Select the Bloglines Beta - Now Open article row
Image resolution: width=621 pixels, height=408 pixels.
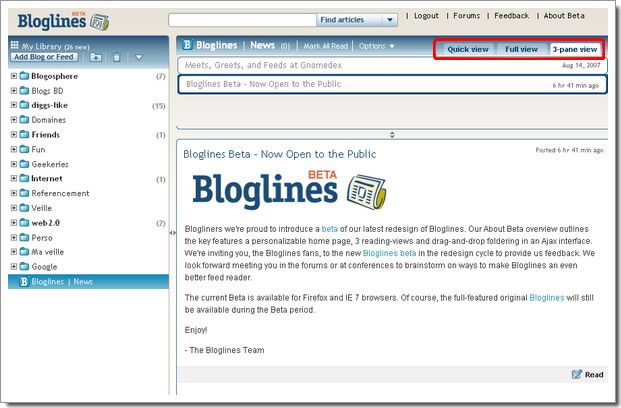[392, 84]
